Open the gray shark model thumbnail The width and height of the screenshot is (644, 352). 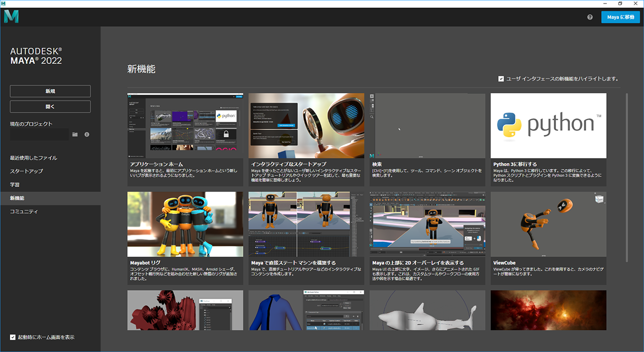(x=427, y=310)
